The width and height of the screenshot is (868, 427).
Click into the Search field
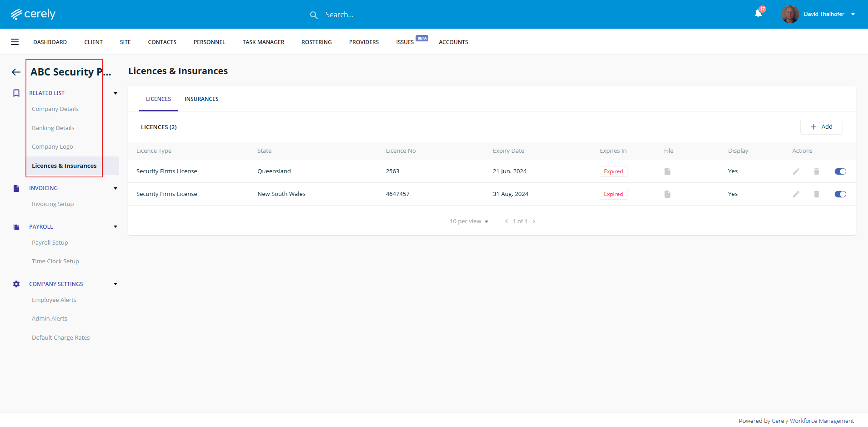364,15
